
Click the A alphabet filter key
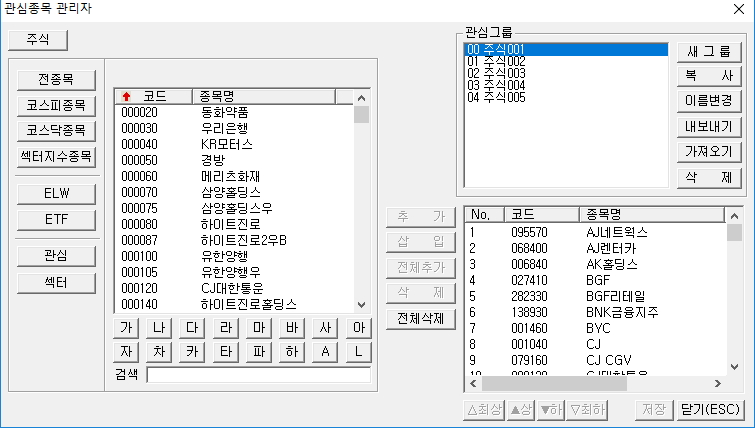click(324, 351)
